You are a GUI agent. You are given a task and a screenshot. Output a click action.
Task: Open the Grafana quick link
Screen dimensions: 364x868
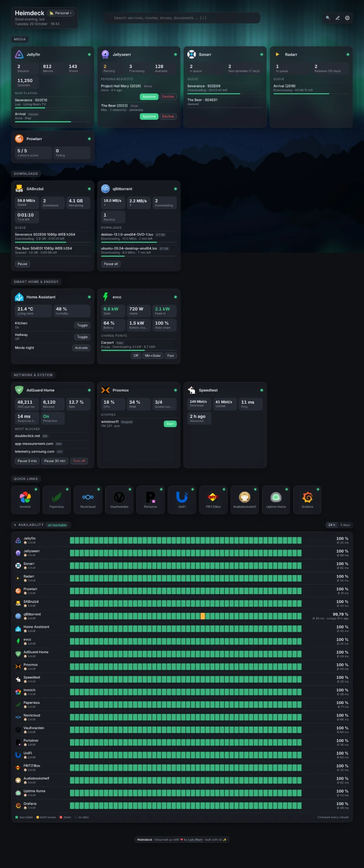click(x=308, y=500)
